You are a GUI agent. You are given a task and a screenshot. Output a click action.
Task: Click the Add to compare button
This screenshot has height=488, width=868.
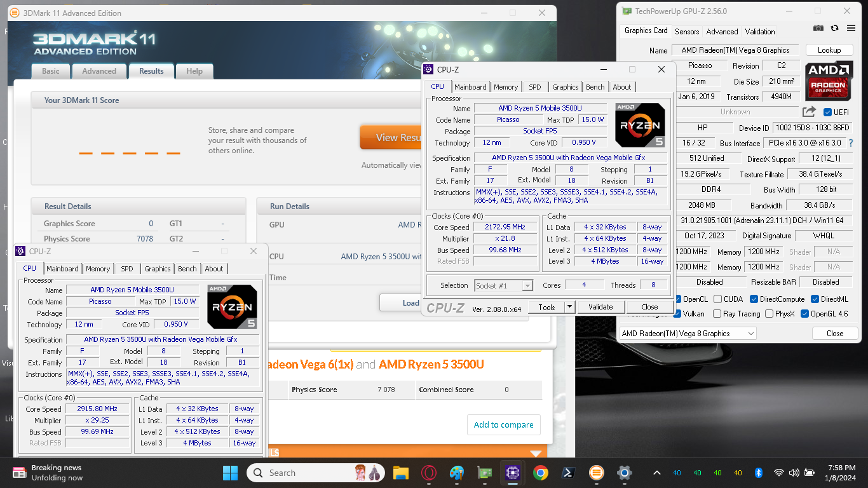click(504, 424)
